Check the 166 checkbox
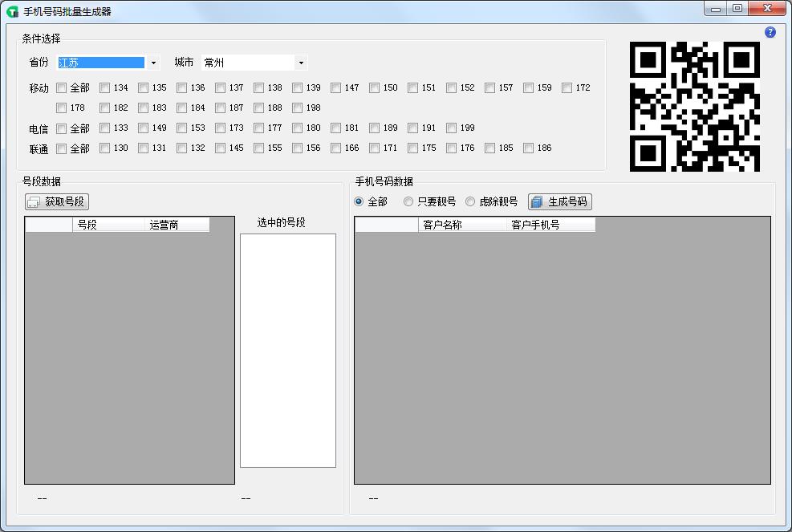Viewport: 792px width, 532px height. pyautogui.click(x=335, y=148)
